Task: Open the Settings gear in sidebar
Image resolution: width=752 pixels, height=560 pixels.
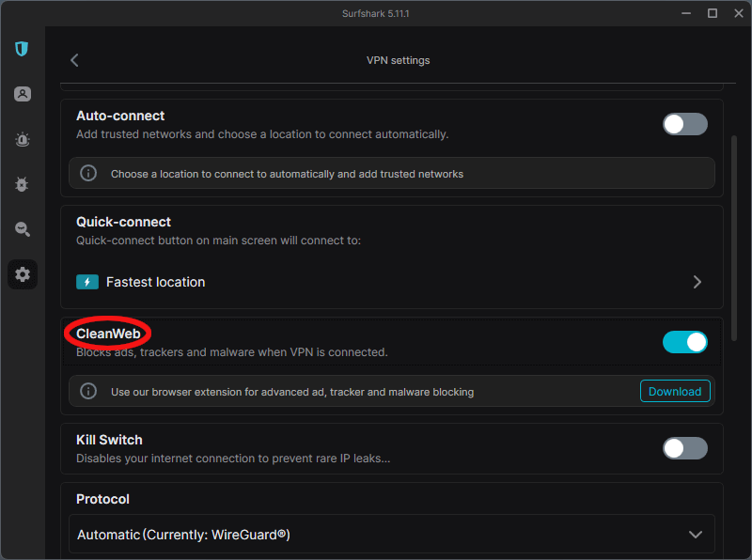Action: pyautogui.click(x=22, y=274)
